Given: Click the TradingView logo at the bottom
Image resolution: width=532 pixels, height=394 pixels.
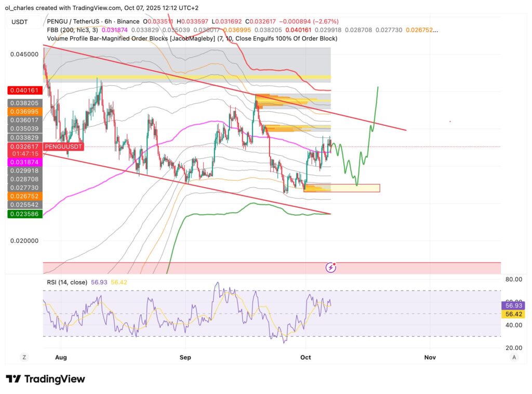Looking at the screenshot, I should pyautogui.click(x=45, y=379).
